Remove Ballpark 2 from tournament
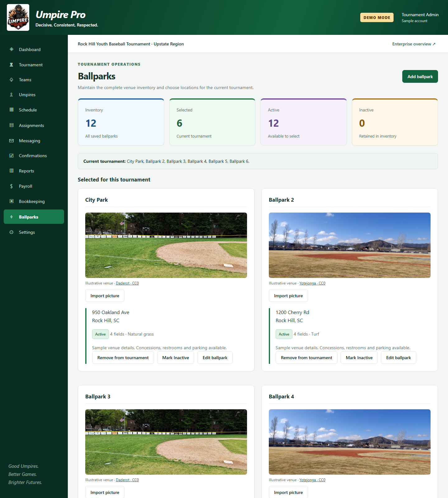The image size is (448, 498). pos(306,358)
